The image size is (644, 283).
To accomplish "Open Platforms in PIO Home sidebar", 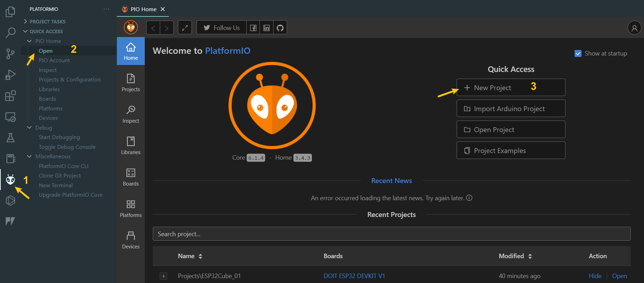I will tap(131, 208).
